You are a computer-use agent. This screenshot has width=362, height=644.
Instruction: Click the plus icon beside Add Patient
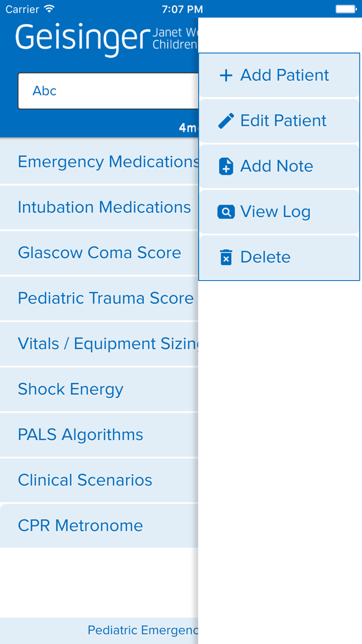226,75
